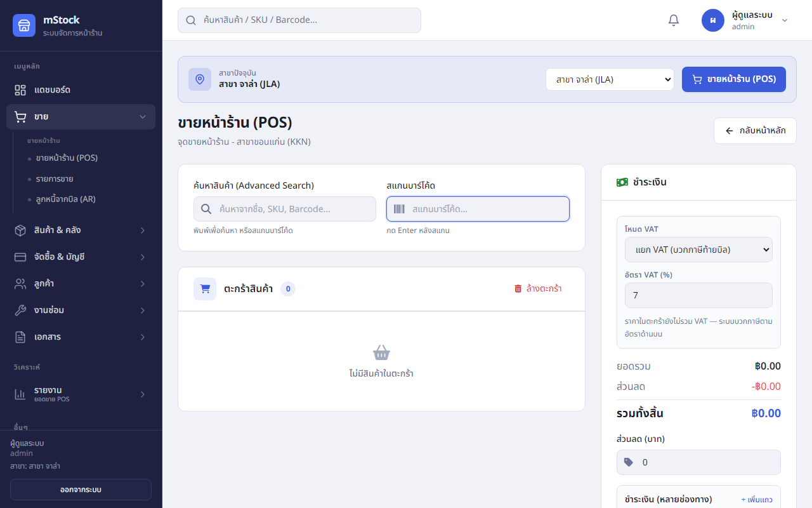This screenshot has height=508, width=812.
Task: Click the box icon for สินค้า & คลัง
Action: [20, 231]
